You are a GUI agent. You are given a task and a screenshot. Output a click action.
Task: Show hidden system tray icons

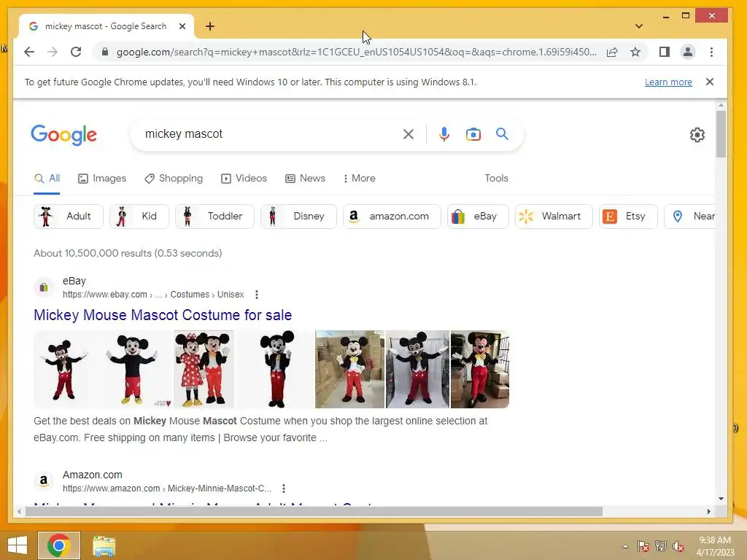[x=625, y=546]
